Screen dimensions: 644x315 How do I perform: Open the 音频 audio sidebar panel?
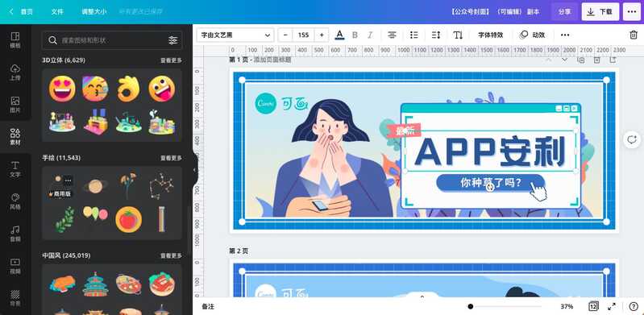tap(15, 234)
